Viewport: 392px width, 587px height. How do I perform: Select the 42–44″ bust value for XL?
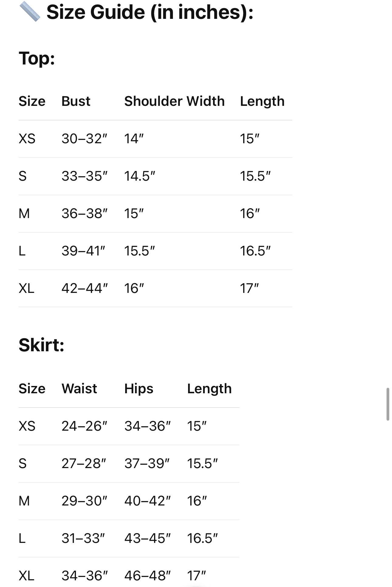point(85,288)
